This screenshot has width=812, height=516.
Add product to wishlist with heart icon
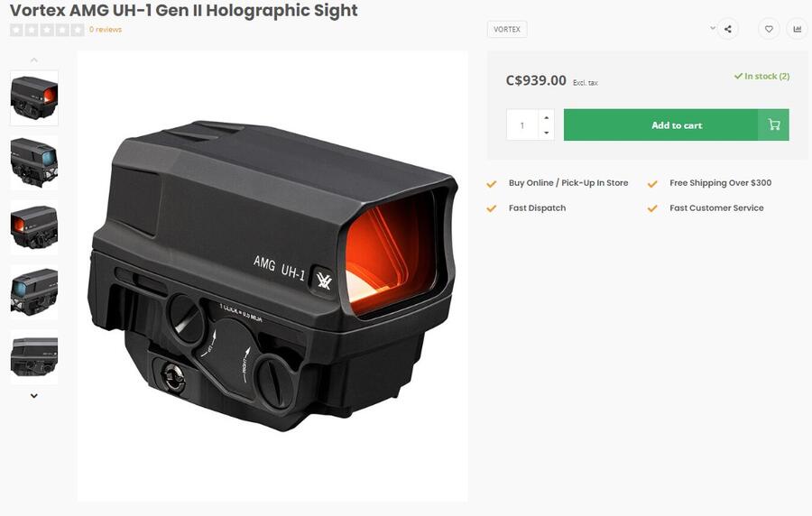coord(769,29)
